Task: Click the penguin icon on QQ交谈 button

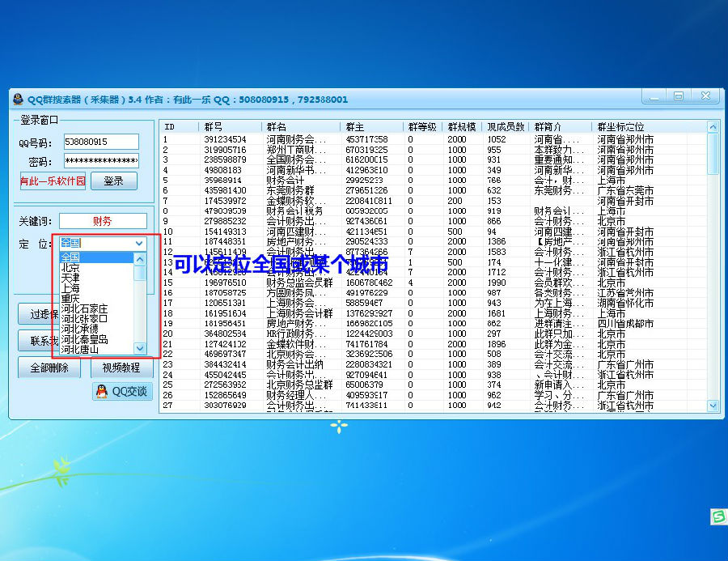Action: pyautogui.click(x=101, y=392)
